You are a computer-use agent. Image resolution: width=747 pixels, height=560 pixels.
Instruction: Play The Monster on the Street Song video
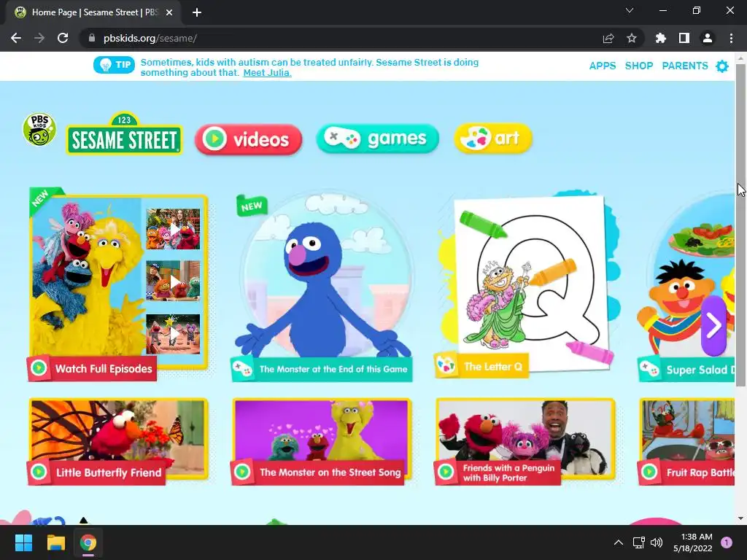pyautogui.click(x=321, y=441)
